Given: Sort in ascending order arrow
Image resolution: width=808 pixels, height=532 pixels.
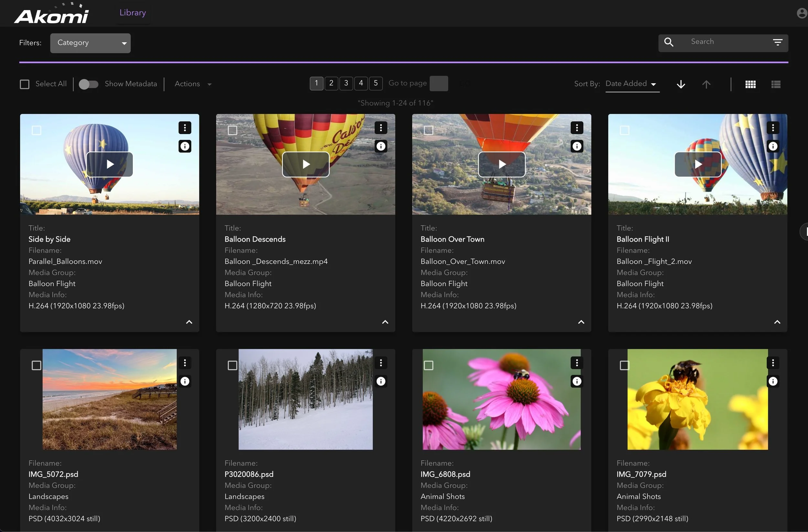Looking at the screenshot, I should coord(706,84).
